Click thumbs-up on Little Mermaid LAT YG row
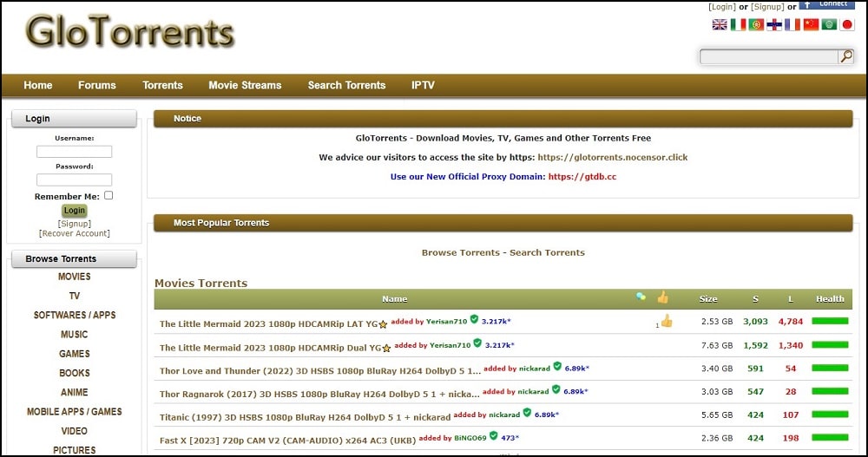868x457 pixels. coord(667,321)
